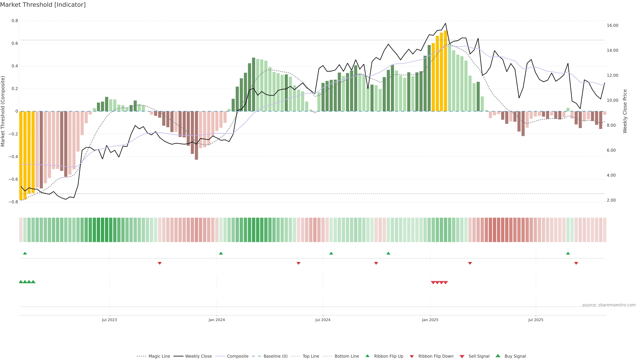Click the green Buy Signal triangle in the legend

(498, 356)
